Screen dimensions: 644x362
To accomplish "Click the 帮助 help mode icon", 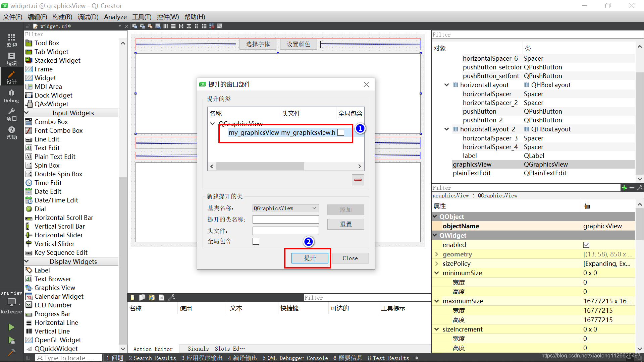I will tap(11, 133).
